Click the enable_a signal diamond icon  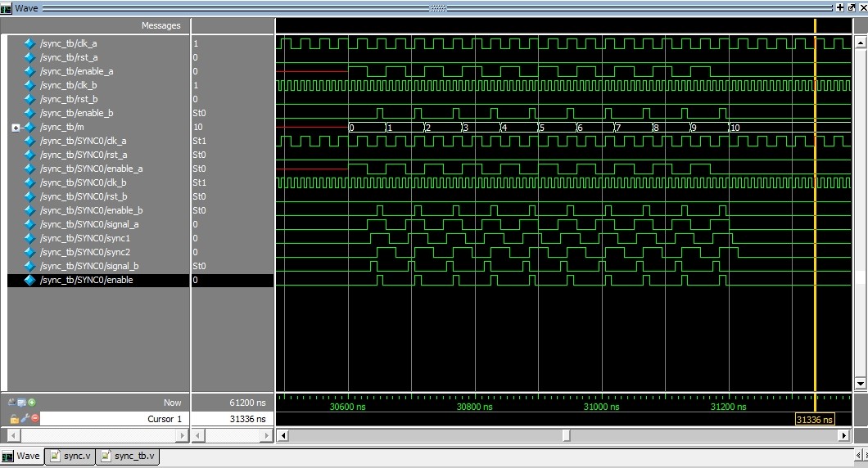[30, 71]
